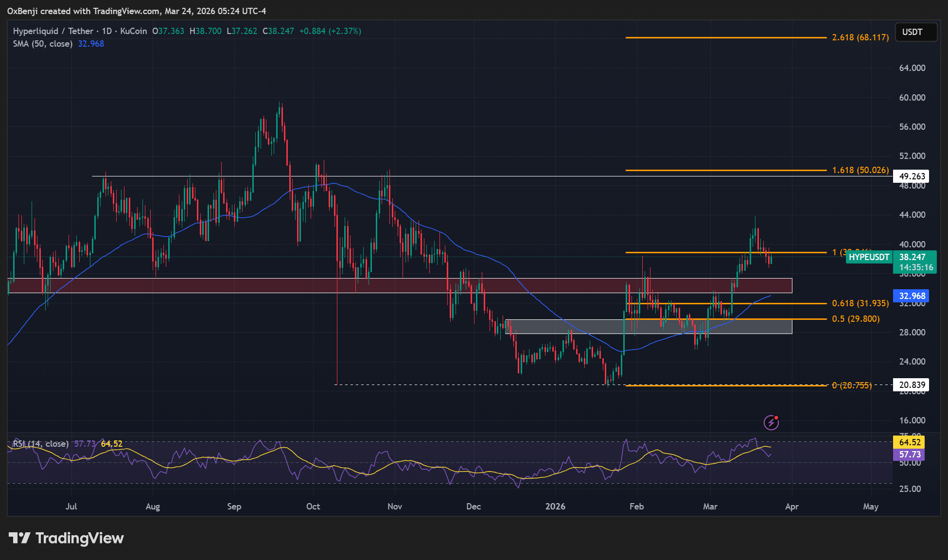Click the Mar label on time axis
The width and height of the screenshot is (948, 560).
coord(710,507)
